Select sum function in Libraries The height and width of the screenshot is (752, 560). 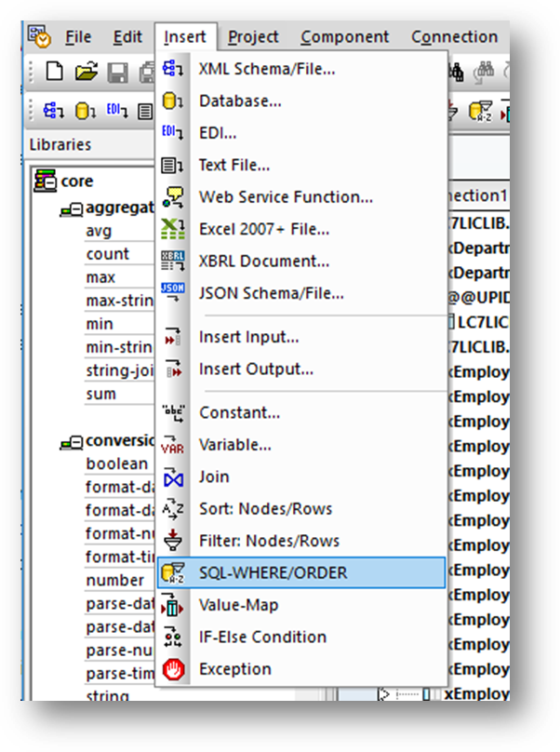[101, 394]
